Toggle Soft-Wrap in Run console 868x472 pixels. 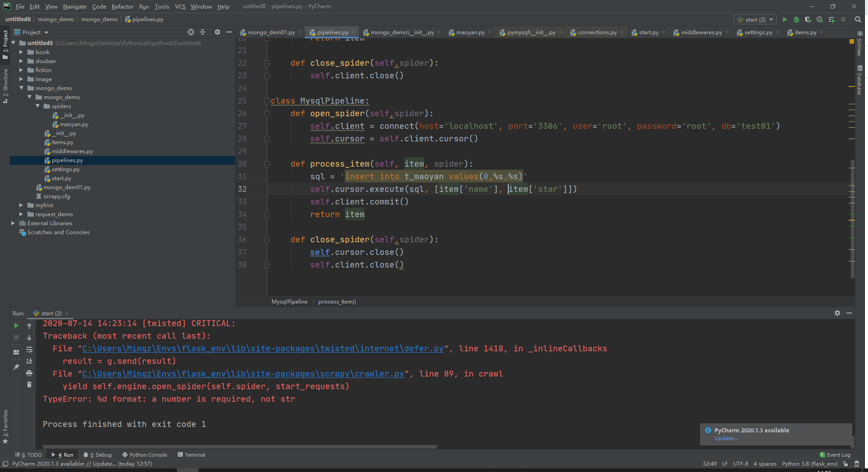[x=29, y=349]
